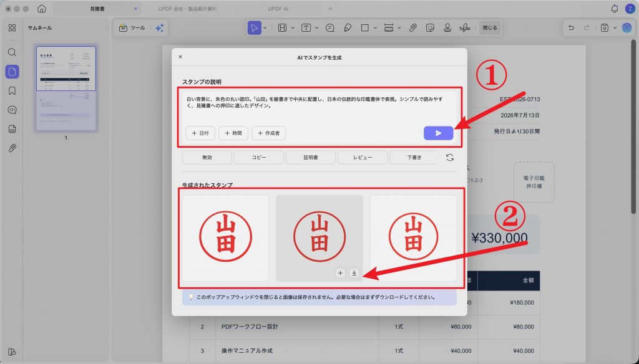
Task: Select the pointer select tool in toolbar
Action: [255, 27]
